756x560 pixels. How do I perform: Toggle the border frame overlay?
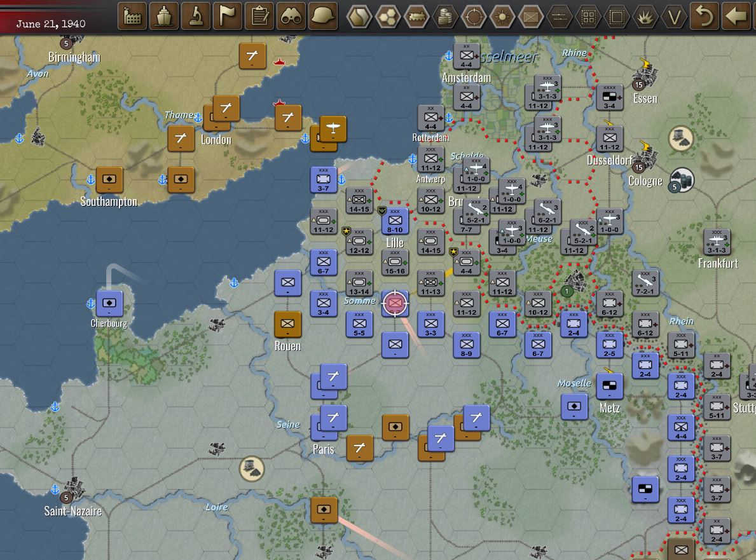617,17
